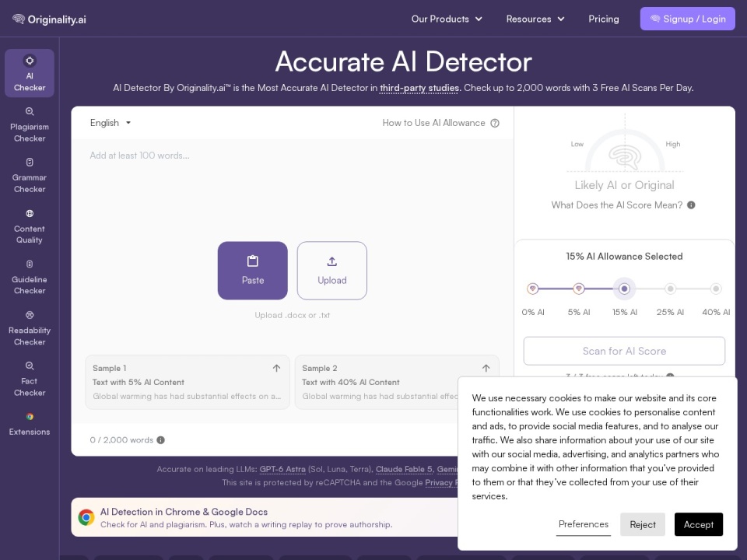The height and width of the screenshot is (560, 747).
Task: Click the Signup / Login button
Action: (687, 19)
